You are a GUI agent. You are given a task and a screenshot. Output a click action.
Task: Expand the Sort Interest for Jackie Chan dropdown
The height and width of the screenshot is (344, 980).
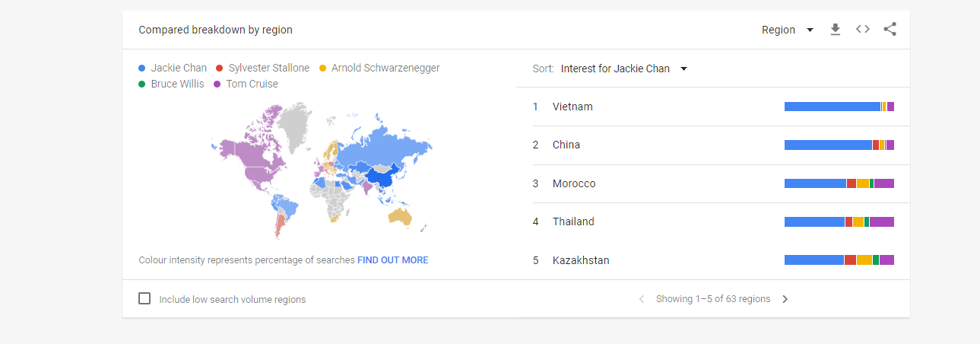pyautogui.click(x=624, y=68)
